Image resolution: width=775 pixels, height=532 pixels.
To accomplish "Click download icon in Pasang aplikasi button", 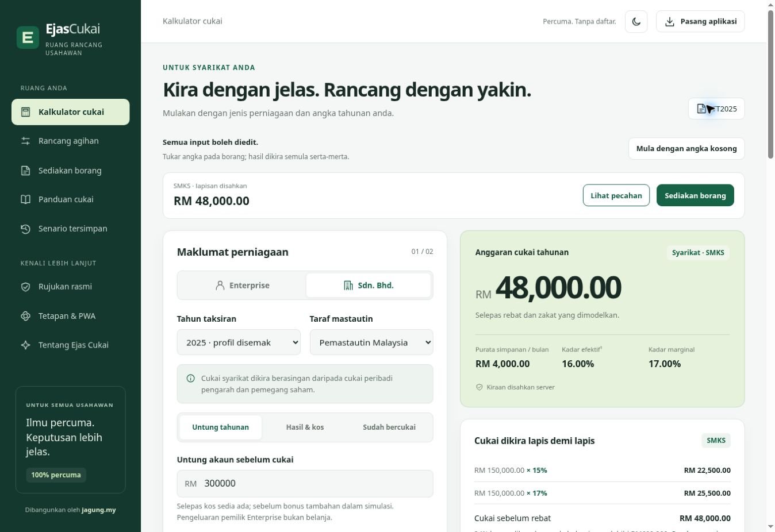I will tap(670, 21).
